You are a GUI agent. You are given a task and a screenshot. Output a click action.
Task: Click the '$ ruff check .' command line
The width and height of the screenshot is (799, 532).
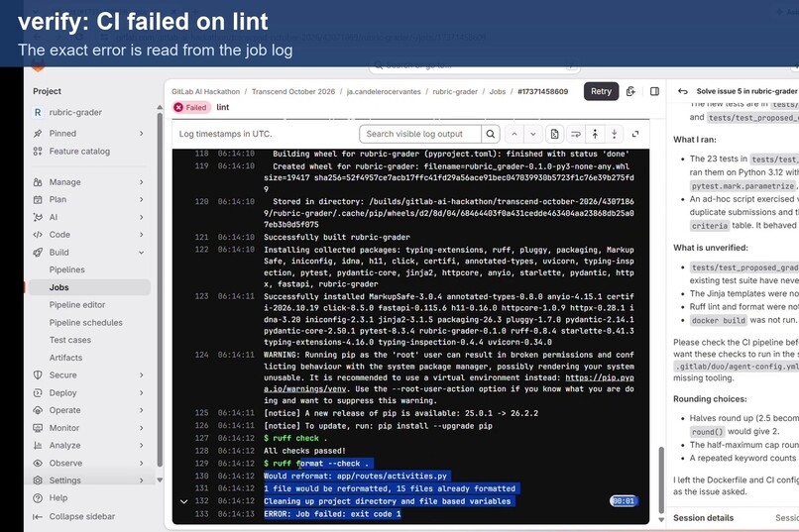[x=295, y=438]
